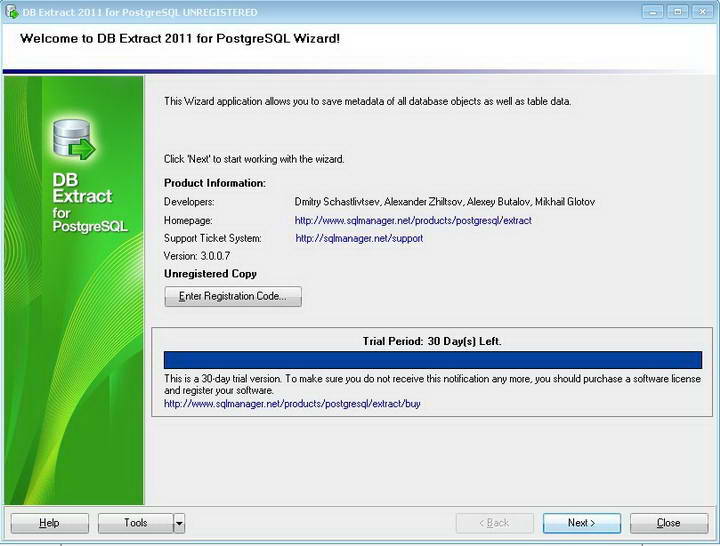Click the application icon in title bar

click(12, 12)
